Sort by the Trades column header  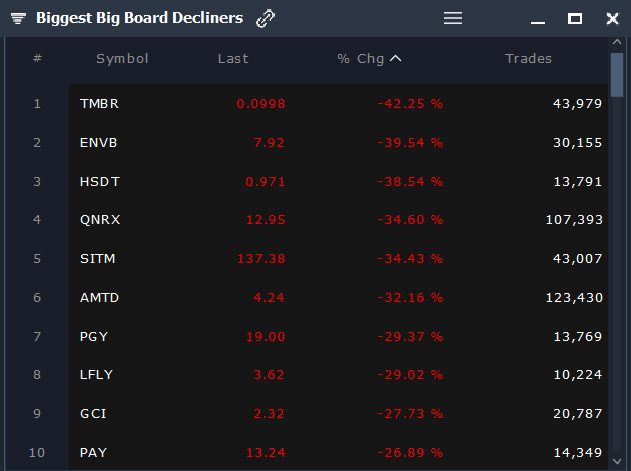click(x=528, y=59)
